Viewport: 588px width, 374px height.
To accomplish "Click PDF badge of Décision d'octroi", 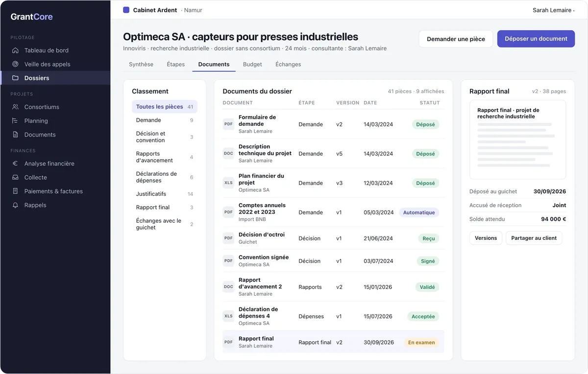I will tap(228, 238).
